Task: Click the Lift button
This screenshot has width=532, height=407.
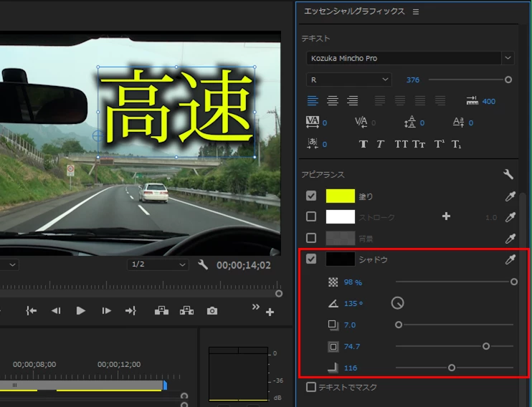Action: (161, 311)
